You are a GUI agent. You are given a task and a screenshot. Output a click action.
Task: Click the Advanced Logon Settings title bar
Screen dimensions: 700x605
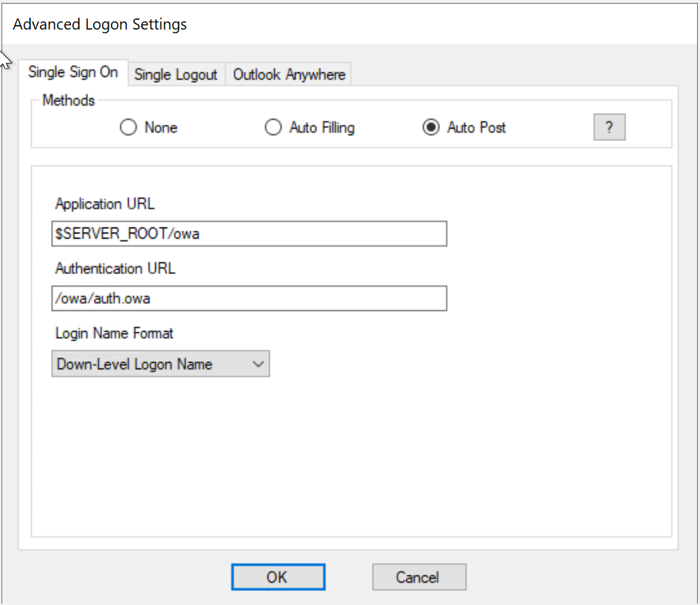101,24
